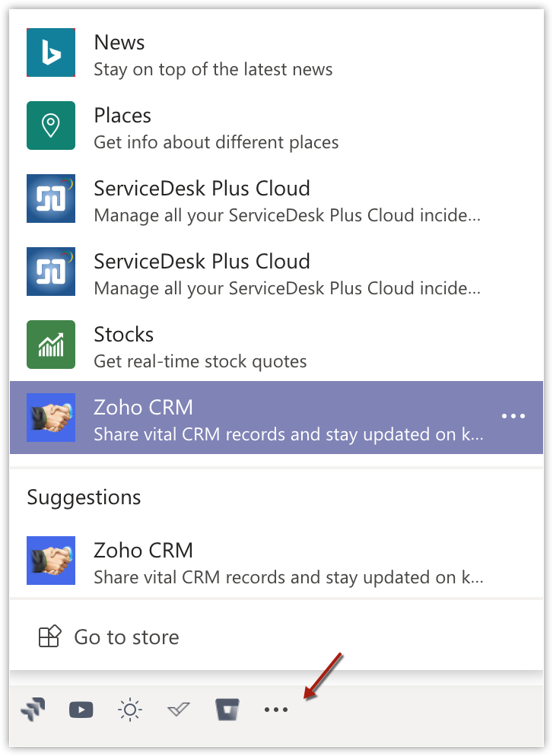Click second ServiceDesk 'Manage all your' description
Viewport: 553px width, 756px height.
pos(288,289)
